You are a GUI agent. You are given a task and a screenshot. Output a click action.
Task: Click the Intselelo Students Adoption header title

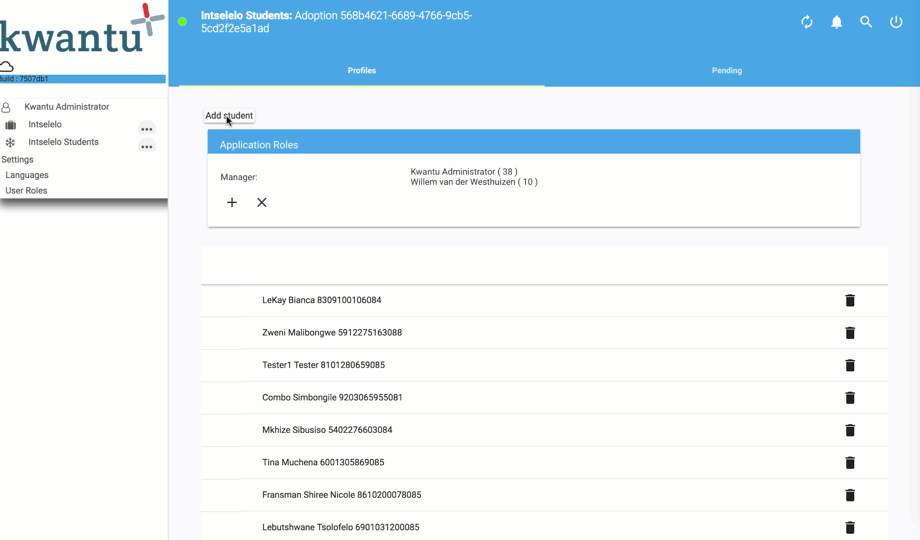pyautogui.click(x=337, y=22)
